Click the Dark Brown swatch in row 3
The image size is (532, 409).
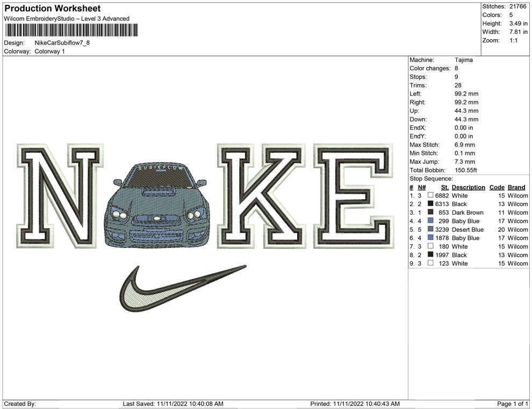[430, 212]
